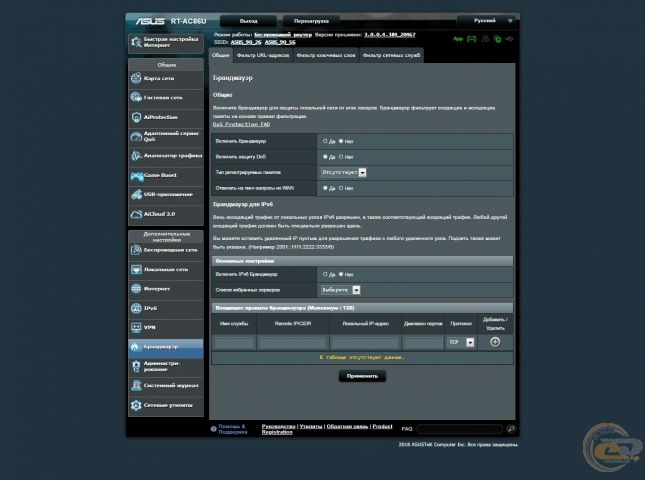Select Да for Включить защиту DoS
Image resolution: width=645 pixels, height=480 pixels.
click(325, 157)
